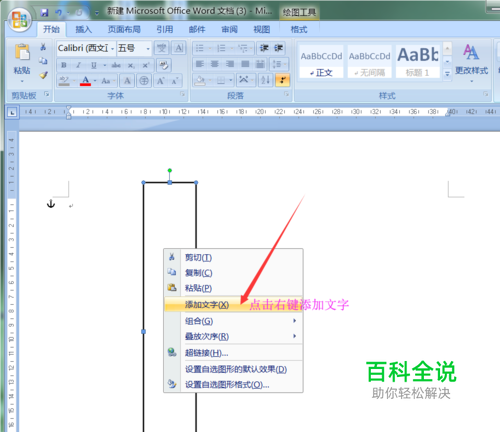Grow the font size
Screen dimensions: 500x432
coord(161,81)
